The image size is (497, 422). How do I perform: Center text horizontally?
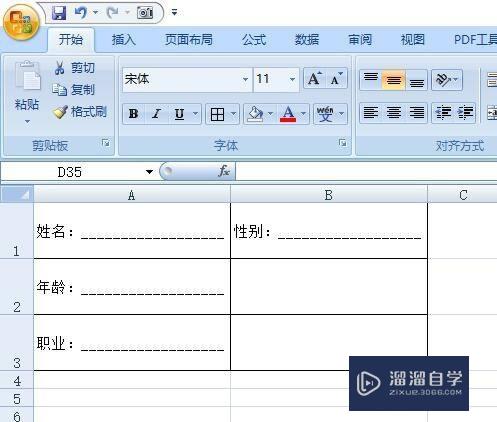point(394,113)
